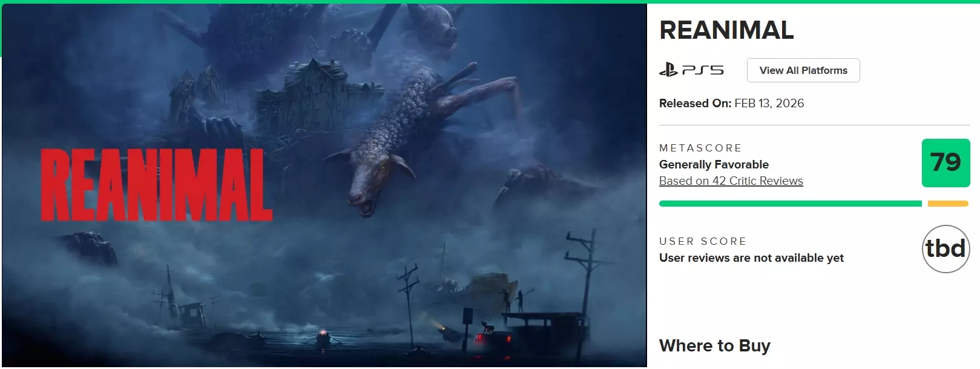The image size is (980, 369).
Task: Click the Released On: FEB 13, 2026 text
Action: click(731, 103)
